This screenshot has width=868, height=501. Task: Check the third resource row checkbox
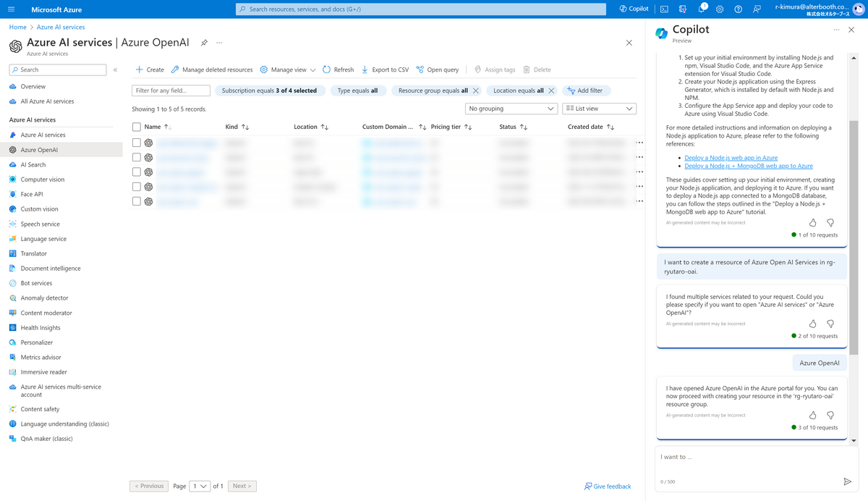point(137,172)
